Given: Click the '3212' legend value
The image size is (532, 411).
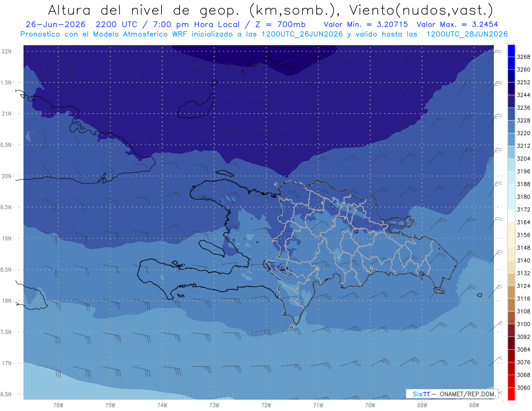Looking at the screenshot, I should point(524,146).
